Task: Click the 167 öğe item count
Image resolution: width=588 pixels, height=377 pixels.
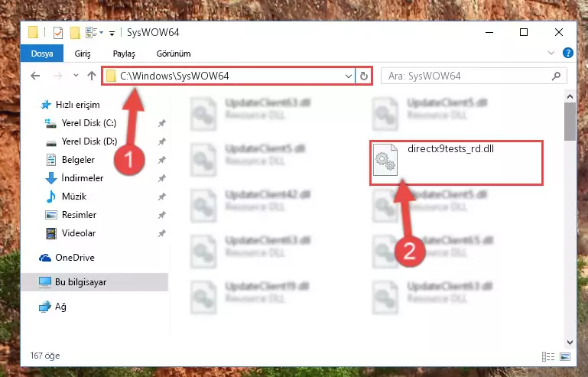Action: pos(45,356)
